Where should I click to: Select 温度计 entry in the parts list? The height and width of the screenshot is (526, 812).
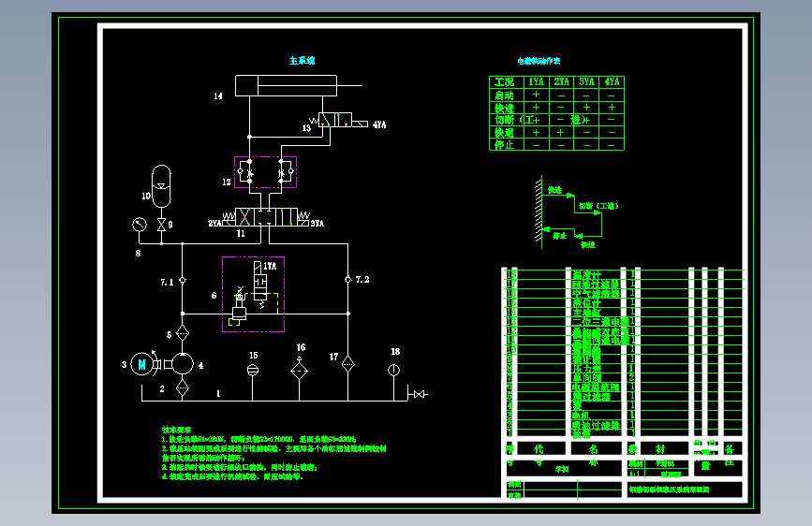click(586, 275)
